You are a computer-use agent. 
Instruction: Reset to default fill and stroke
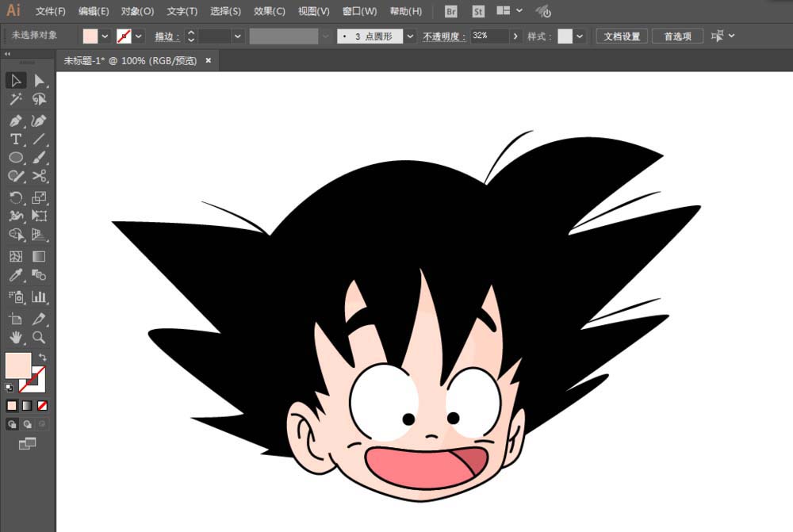pos(9,388)
